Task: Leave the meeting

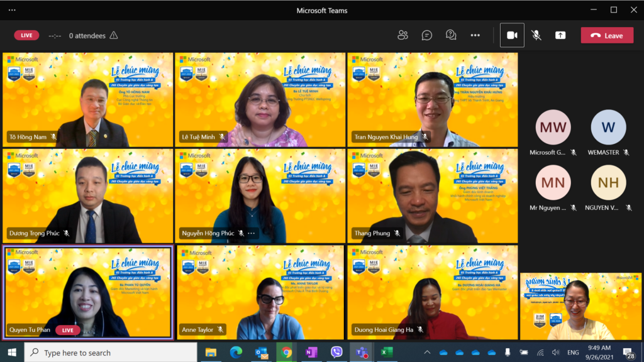Action: click(607, 36)
